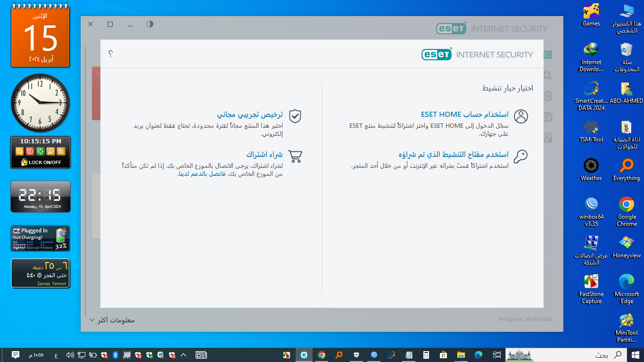Open 'اداة الصيانة للجوالات' desktop icon
The width and height of the screenshot is (644, 362).
coord(627,135)
